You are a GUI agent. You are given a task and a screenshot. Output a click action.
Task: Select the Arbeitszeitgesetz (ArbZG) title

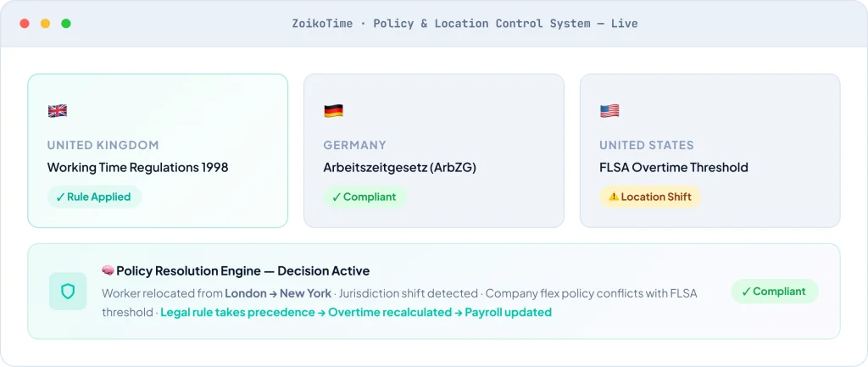click(399, 167)
